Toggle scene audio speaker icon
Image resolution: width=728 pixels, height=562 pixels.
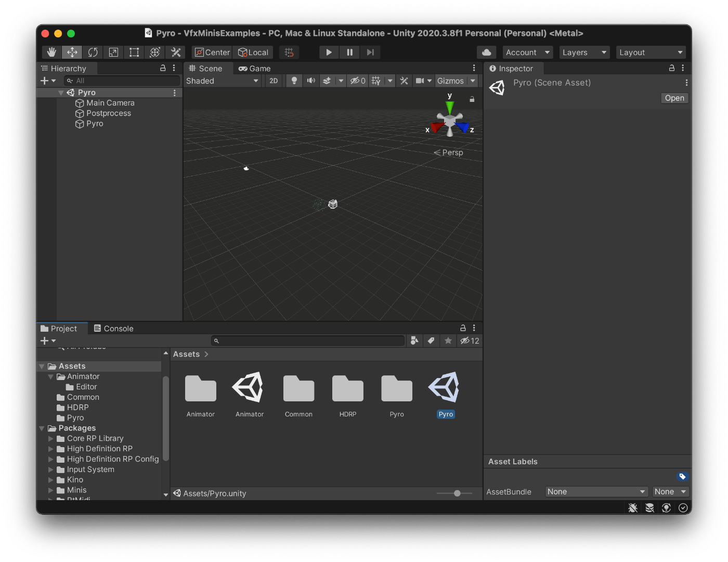(311, 81)
